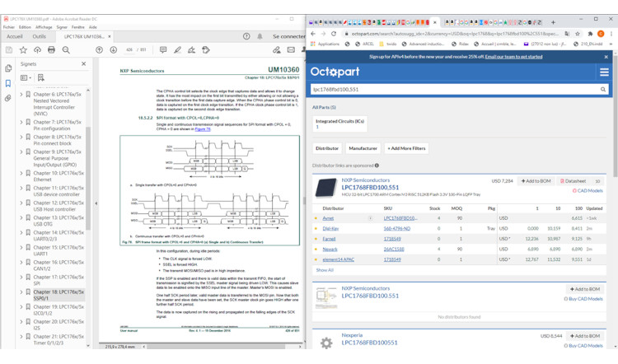Close the Signets panel
This screenshot has height=364, width=618.
click(x=83, y=63)
